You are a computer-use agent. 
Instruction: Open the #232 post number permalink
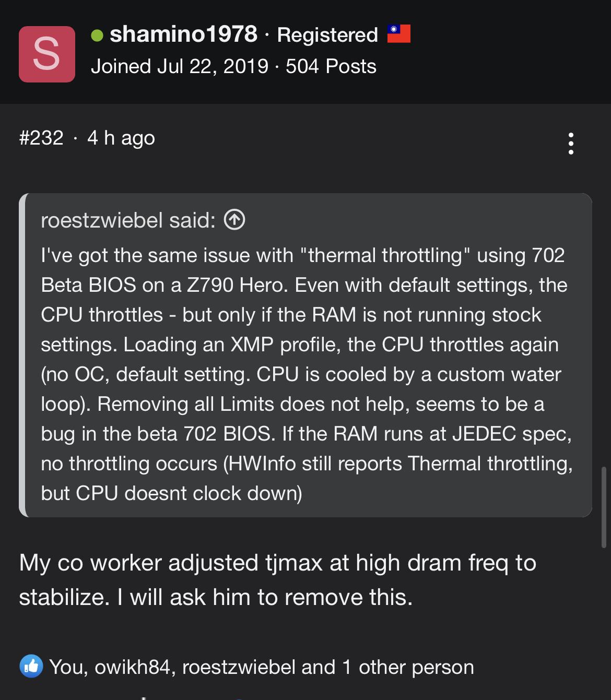pos(41,138)
